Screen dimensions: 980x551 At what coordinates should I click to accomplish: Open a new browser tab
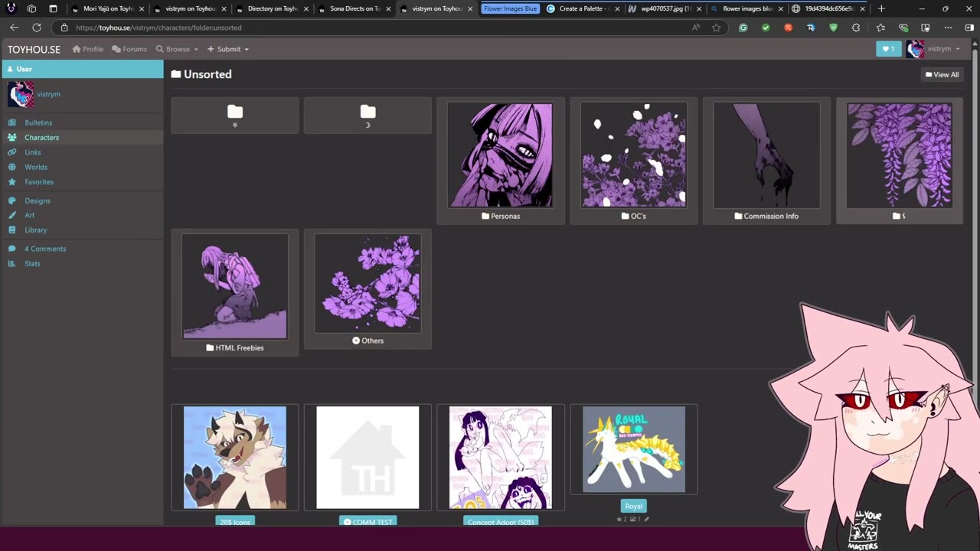point(881,8)
